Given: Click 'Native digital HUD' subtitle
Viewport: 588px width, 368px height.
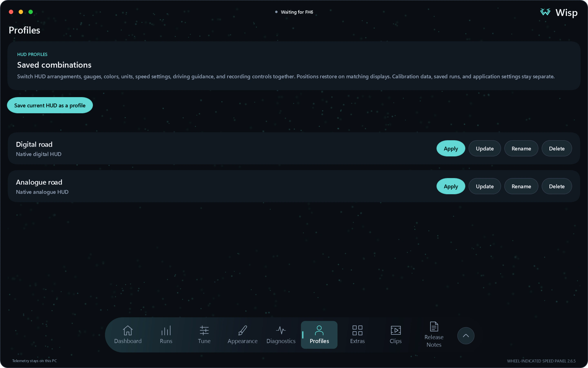Looking at the screenshot, I should point(39,154).
